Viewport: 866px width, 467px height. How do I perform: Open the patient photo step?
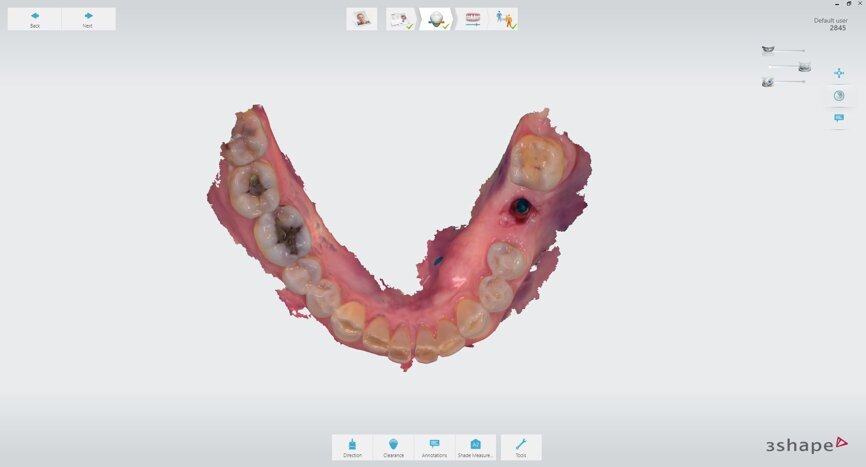[361, 19]
